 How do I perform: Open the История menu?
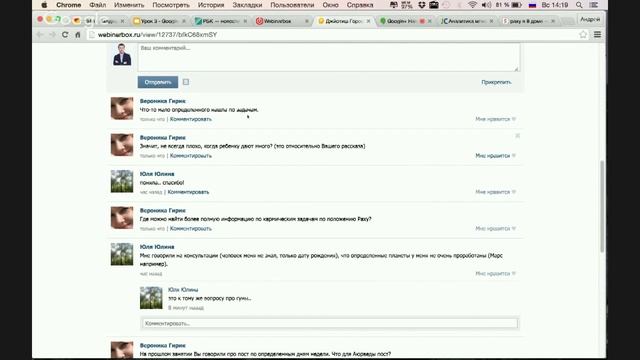[211, 5]
